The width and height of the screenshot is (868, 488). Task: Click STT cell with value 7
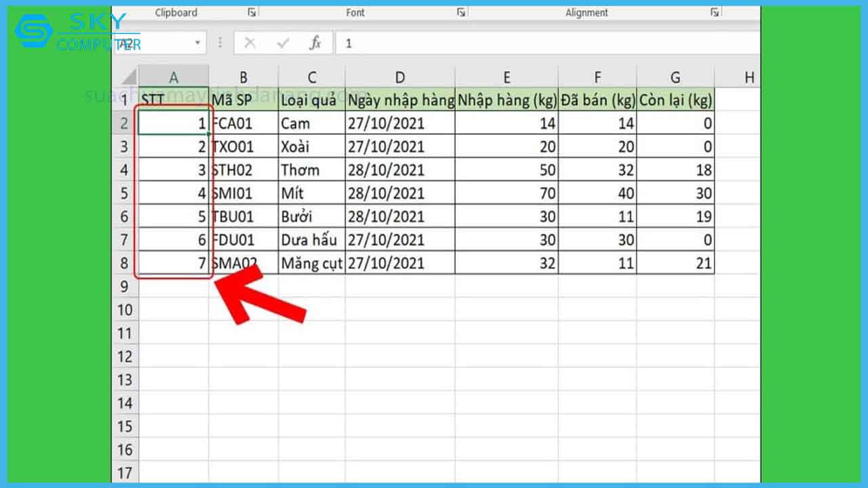[174, 263]
